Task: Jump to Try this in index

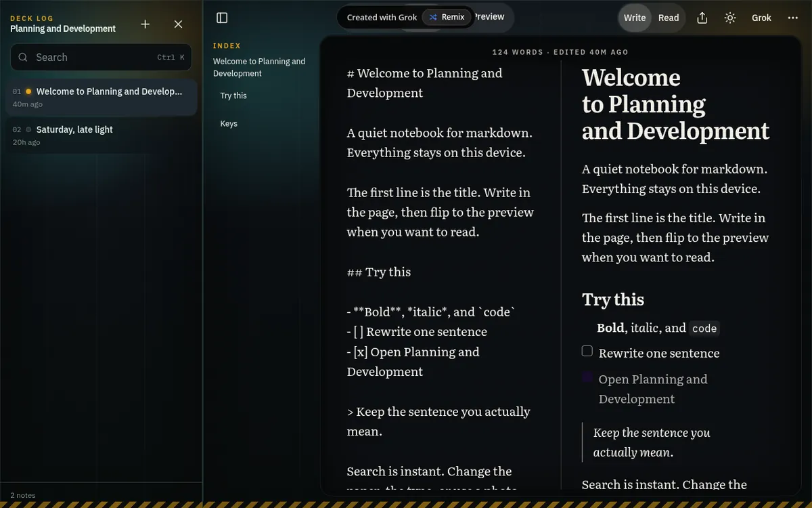Action: click(x=233, y=96)
